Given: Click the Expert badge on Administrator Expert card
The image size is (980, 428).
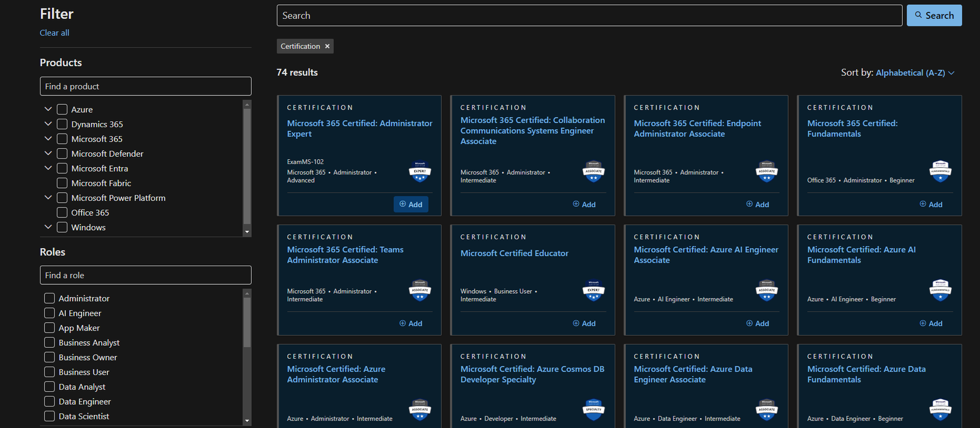Looking at the screenshot, I should [x=420, y=172].
